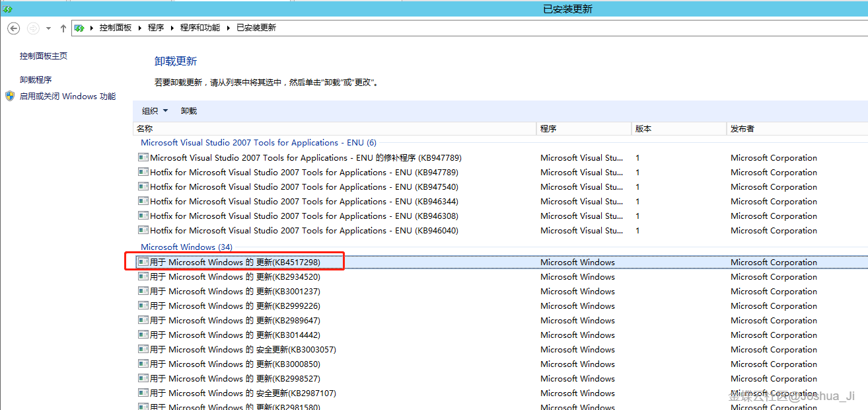Click icon of update KB3001237 row
Viewport: 868px width, 410px height.
[143, 292]
